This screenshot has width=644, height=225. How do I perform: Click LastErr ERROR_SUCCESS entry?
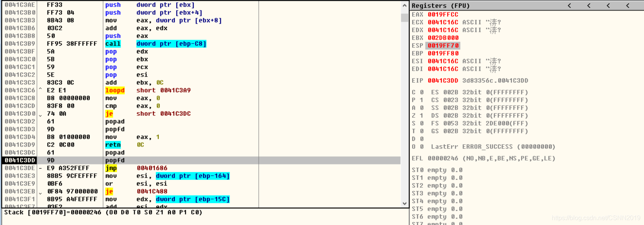click(493, 147)
